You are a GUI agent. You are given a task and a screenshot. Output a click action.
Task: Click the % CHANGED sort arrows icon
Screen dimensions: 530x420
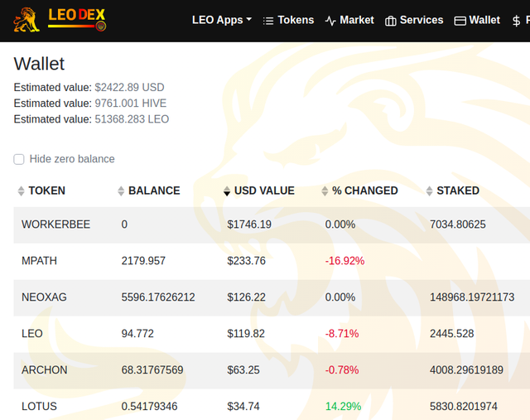(x=325, y=191)
